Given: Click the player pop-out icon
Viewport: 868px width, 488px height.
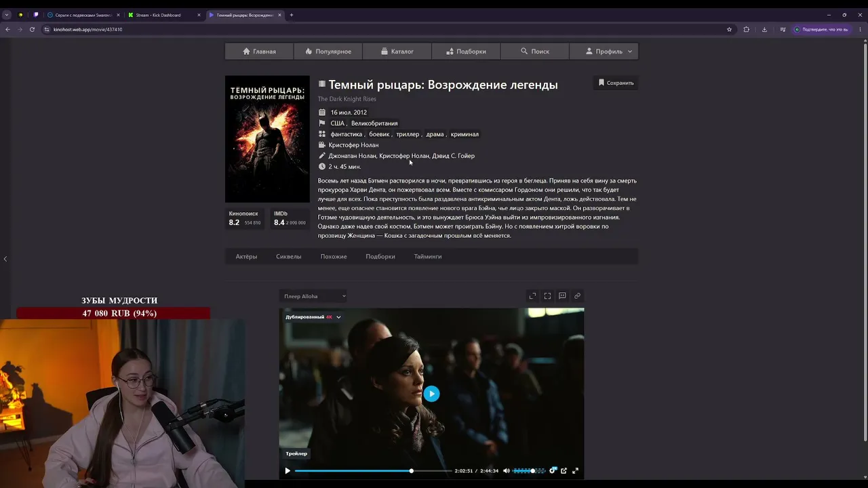Looking at the screenshot, I should point(564,470).
